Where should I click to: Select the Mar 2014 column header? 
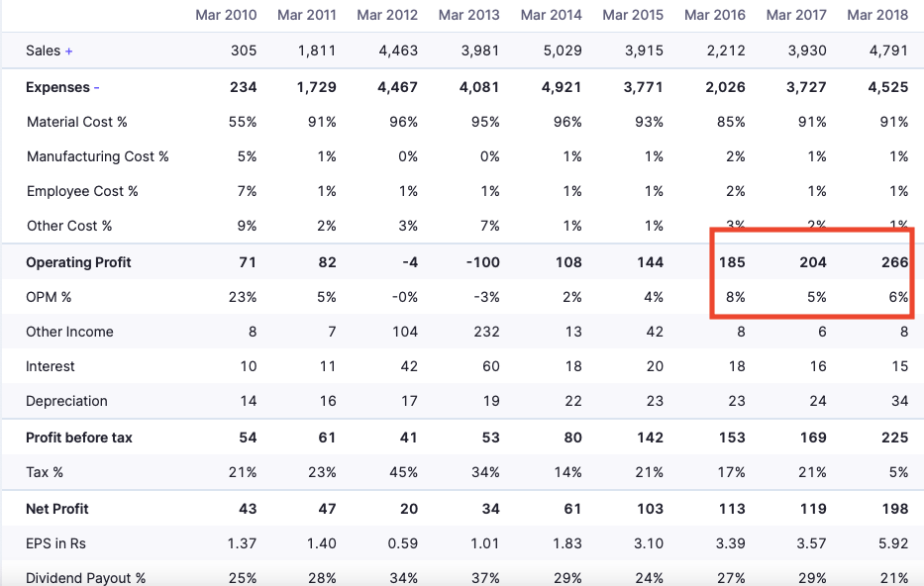point(551,15)
